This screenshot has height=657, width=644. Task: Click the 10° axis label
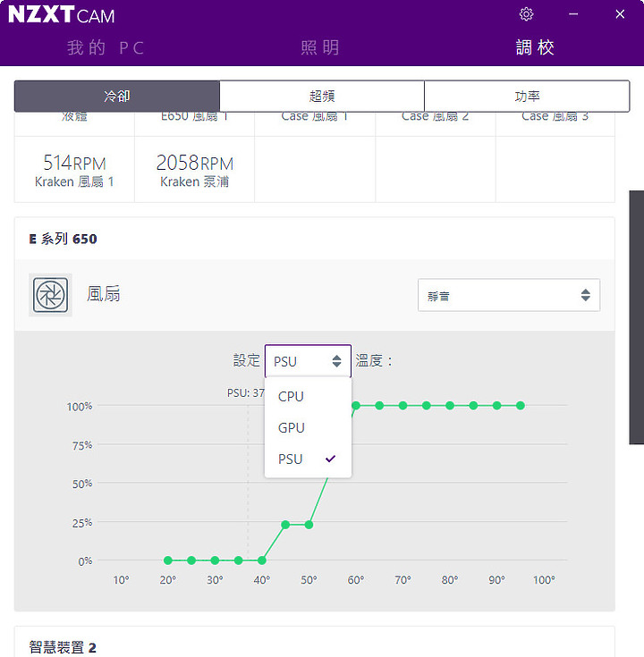tap(121, 580)
